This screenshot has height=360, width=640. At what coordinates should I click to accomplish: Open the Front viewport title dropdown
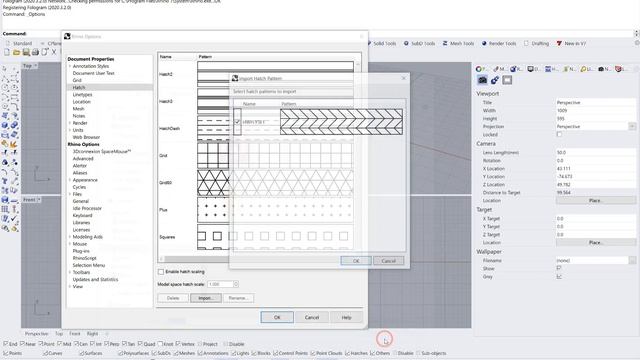coord(39,200)
